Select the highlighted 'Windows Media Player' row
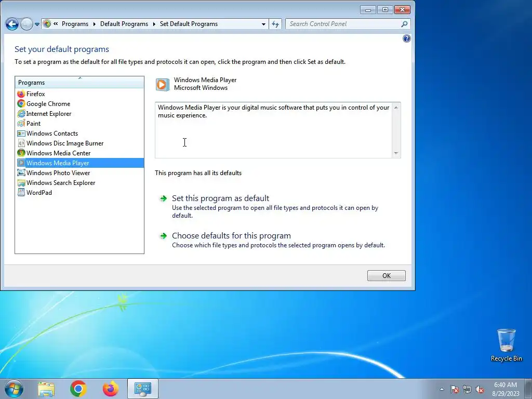Screen dimensions: 532x399 coord(80,163)
